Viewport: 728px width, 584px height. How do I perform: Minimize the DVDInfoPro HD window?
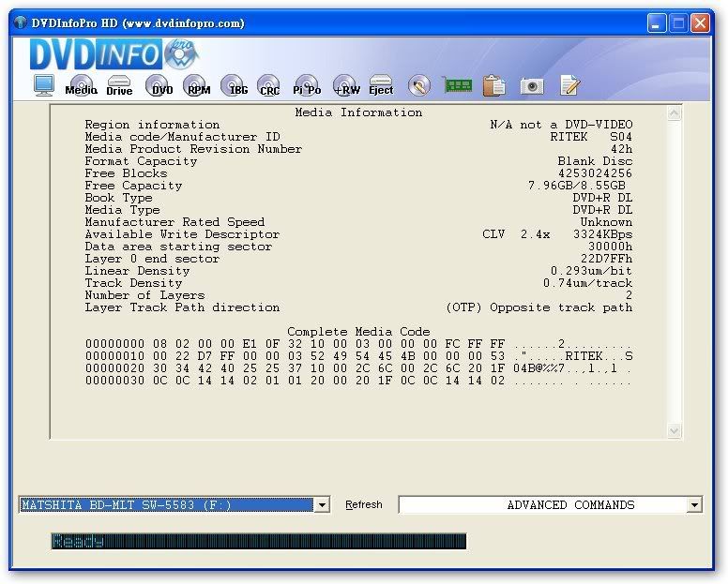click(x=657, y=22)
